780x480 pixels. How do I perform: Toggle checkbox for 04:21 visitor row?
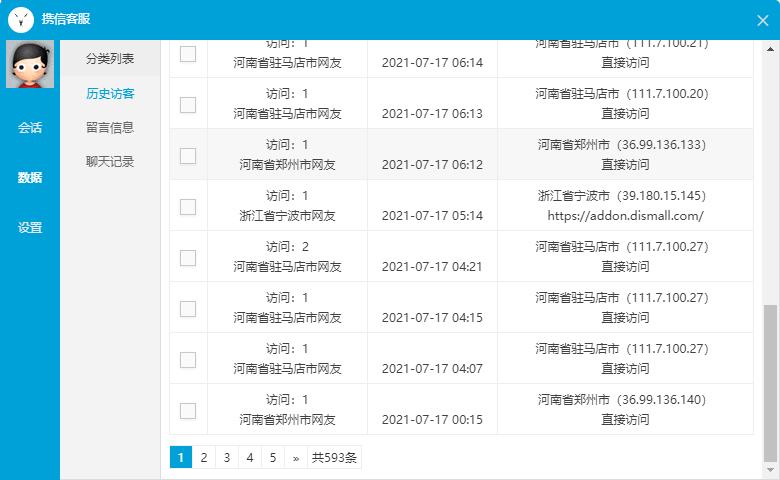[188, 258]
